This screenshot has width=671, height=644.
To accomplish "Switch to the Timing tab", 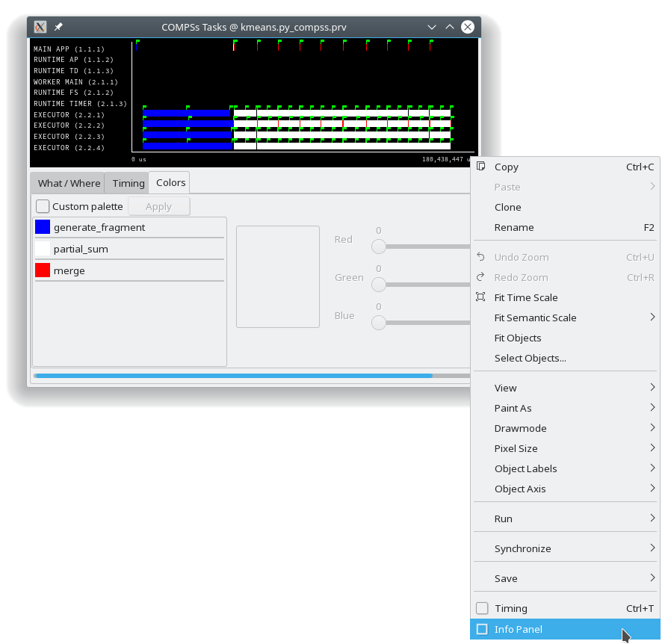I will coord(128,183).
